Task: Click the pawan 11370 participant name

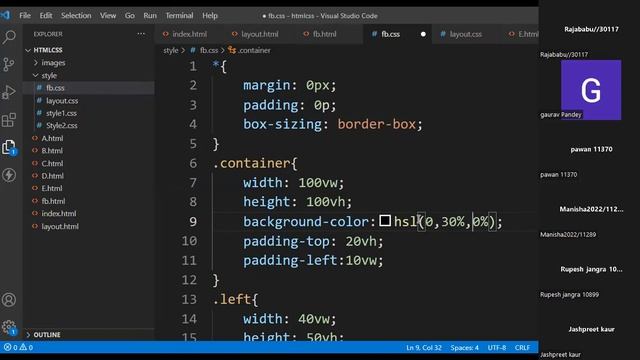Action: [591, 149]
